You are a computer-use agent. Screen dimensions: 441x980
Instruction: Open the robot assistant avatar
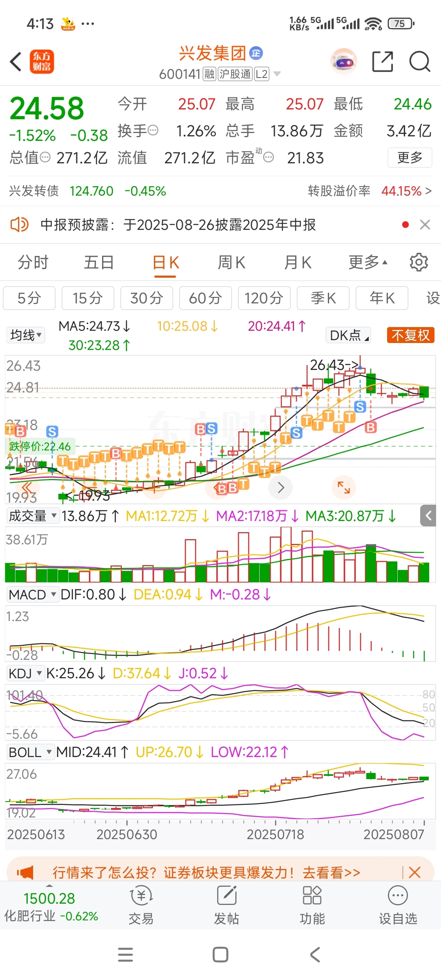tap(343, 62)
